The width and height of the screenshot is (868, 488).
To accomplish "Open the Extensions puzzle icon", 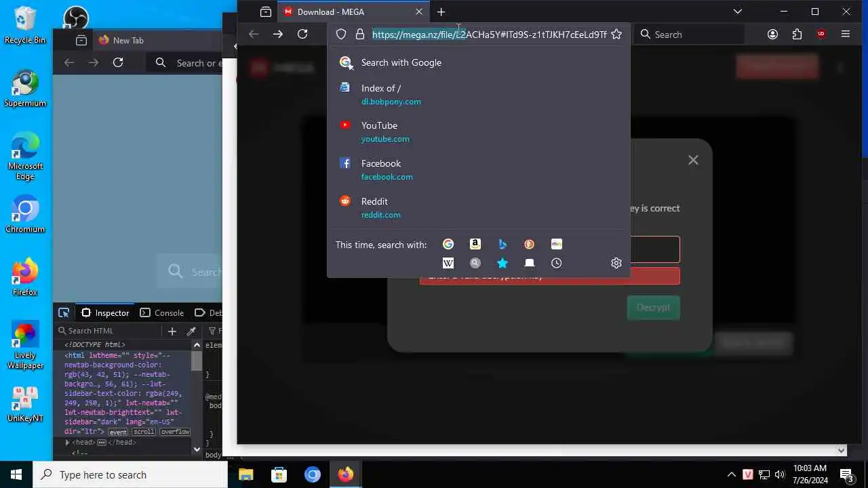I will tap(797, 34).
